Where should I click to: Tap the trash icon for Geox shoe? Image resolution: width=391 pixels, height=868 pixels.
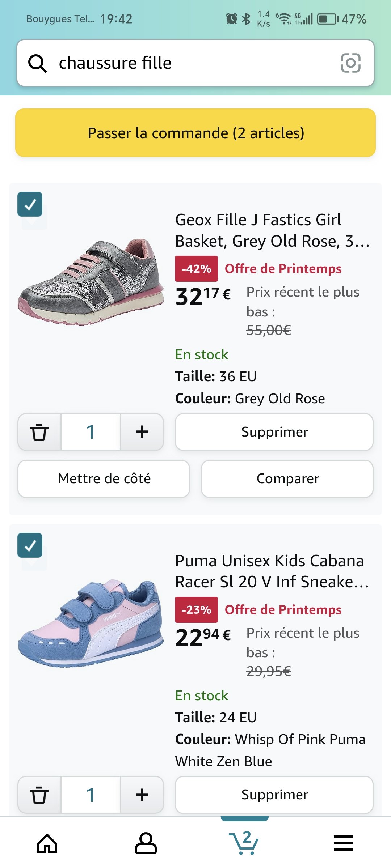(39, 432)
